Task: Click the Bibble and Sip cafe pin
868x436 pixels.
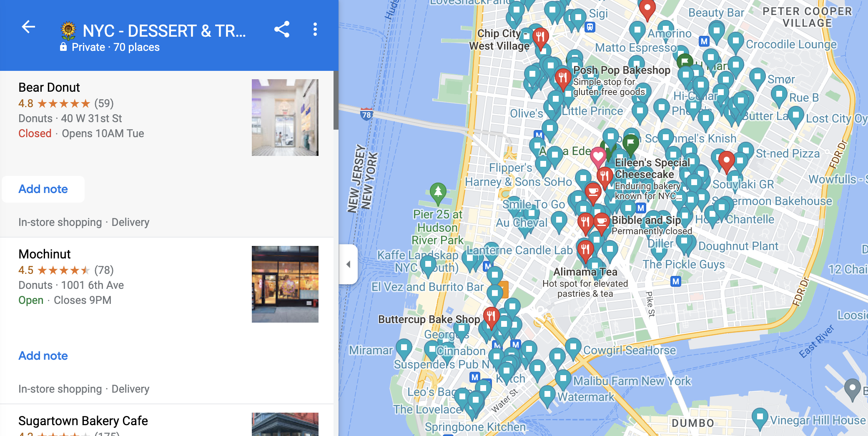Action: pyautogui.click(x=601, y=222)
